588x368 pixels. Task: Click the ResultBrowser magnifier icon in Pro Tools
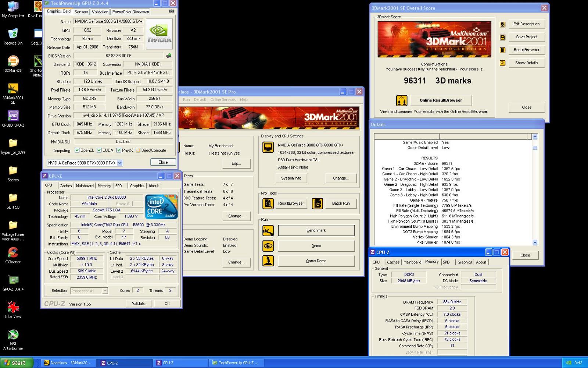(268, 204)
